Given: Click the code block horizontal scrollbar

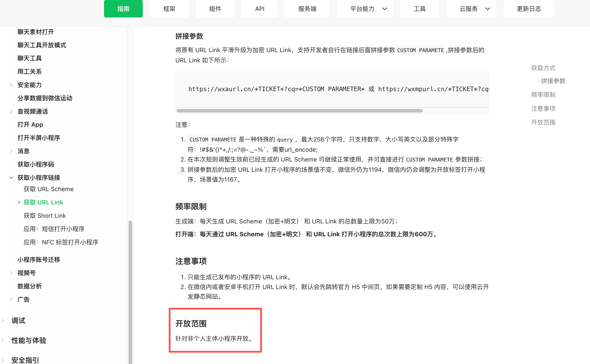Looking at the screenshot, I should pos(299,111).
